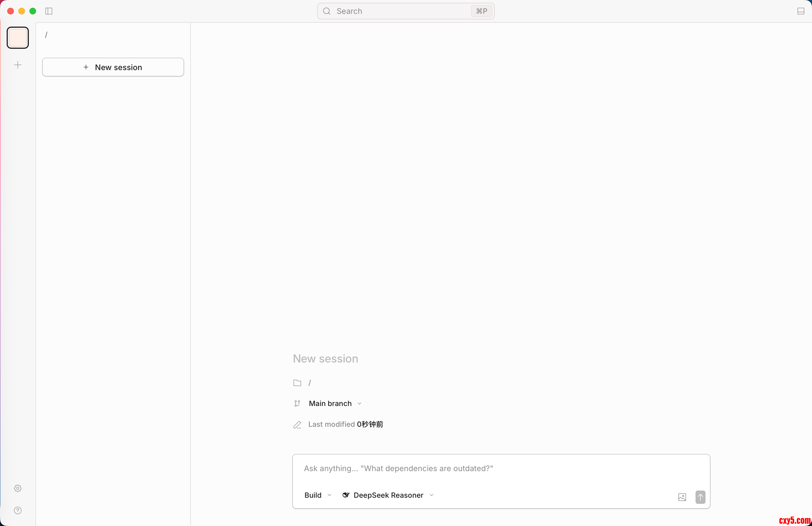Click the root path label in sidebar
This screenshot has height=526, width=812.
click(46, 35)
